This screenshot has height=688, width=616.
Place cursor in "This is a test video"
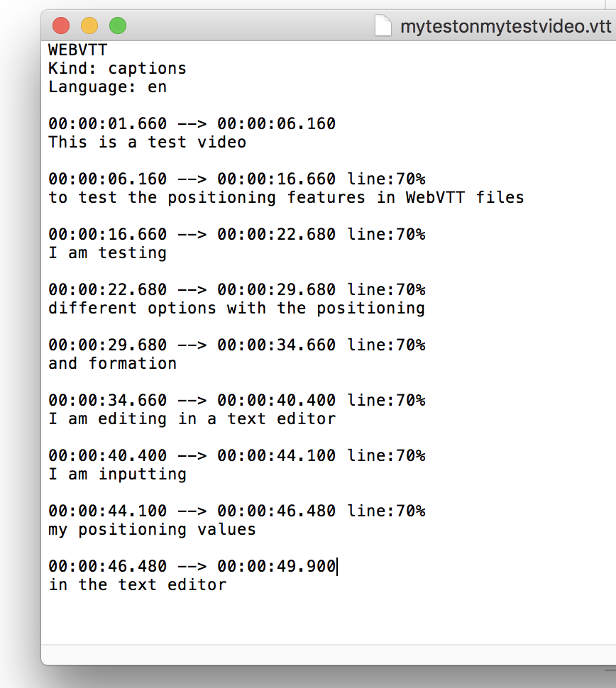click(x=147, y=143)
